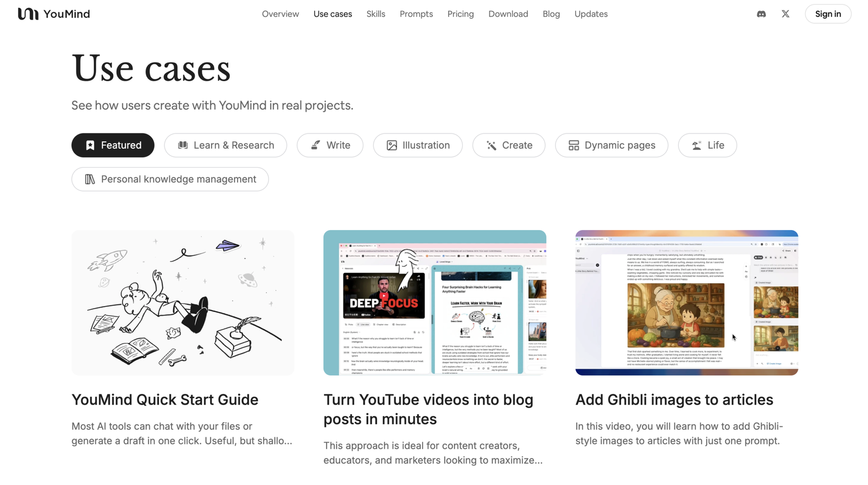The width and height of the screenshot is (868, 485).
Task: Open the Skills nav item
Action: [376, 14]
